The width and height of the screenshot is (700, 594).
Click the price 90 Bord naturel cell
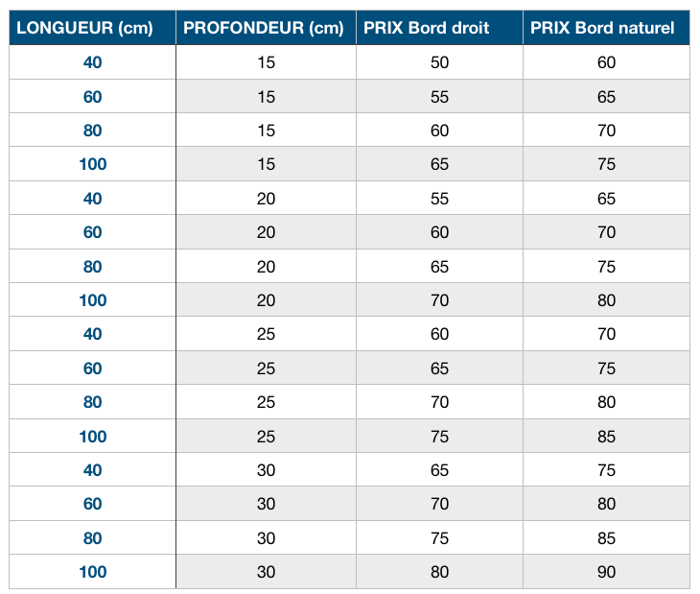coord(606,572)
